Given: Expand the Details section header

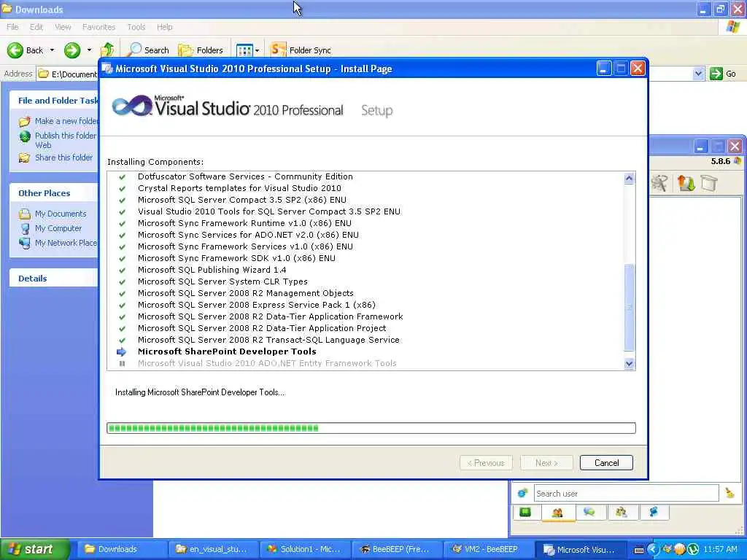Looking at the screenshot, I should coord(53,278).
